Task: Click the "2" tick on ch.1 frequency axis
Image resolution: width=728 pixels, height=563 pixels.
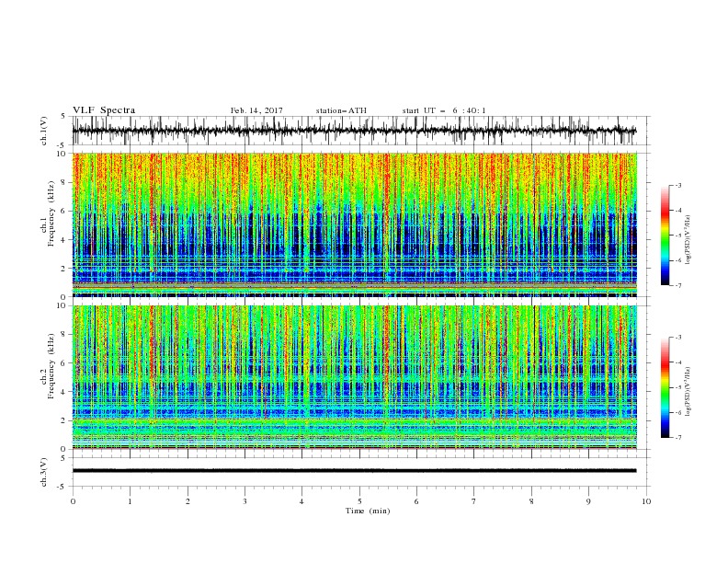Action: (x=64, y=269)
